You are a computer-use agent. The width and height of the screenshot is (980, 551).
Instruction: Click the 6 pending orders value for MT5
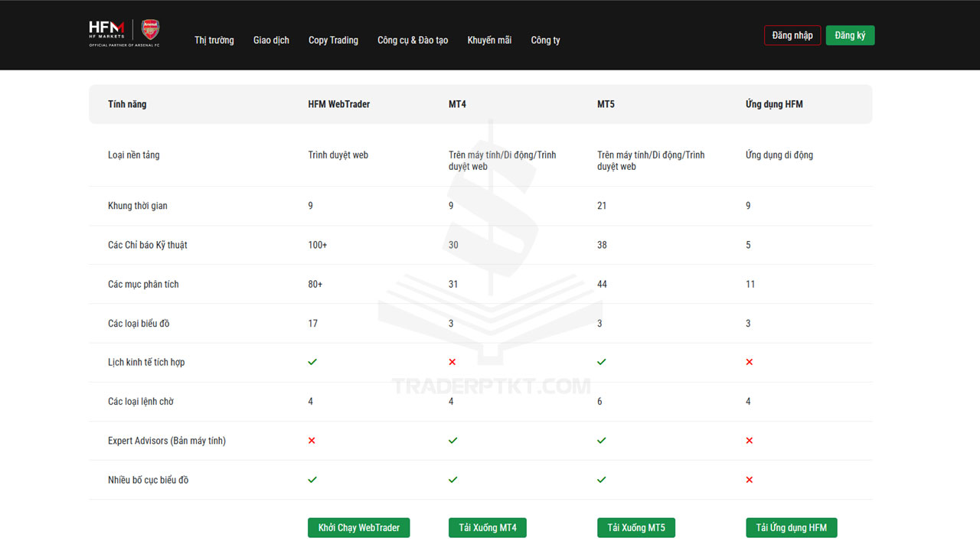click(x=599, y=402)
